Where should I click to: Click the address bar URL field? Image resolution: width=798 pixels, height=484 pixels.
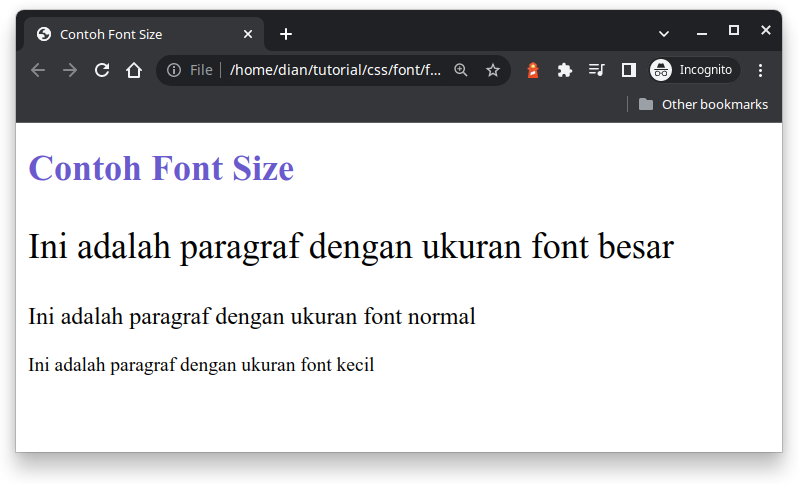(335, 70)
